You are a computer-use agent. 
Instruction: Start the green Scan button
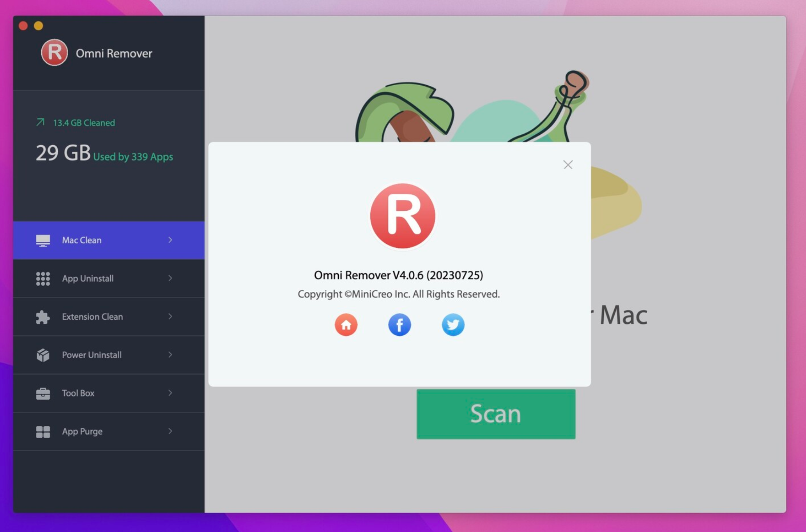496,414
